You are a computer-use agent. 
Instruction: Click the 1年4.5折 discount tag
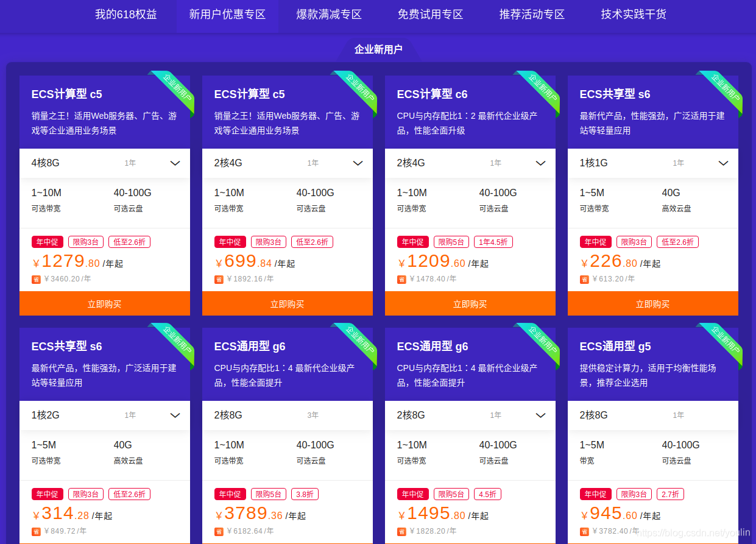(493, 242)
